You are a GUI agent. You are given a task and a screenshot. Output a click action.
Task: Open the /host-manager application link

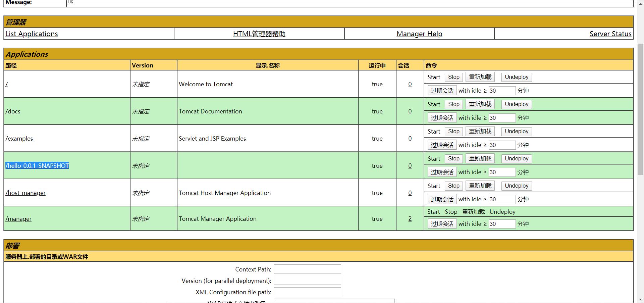(25, 193)
